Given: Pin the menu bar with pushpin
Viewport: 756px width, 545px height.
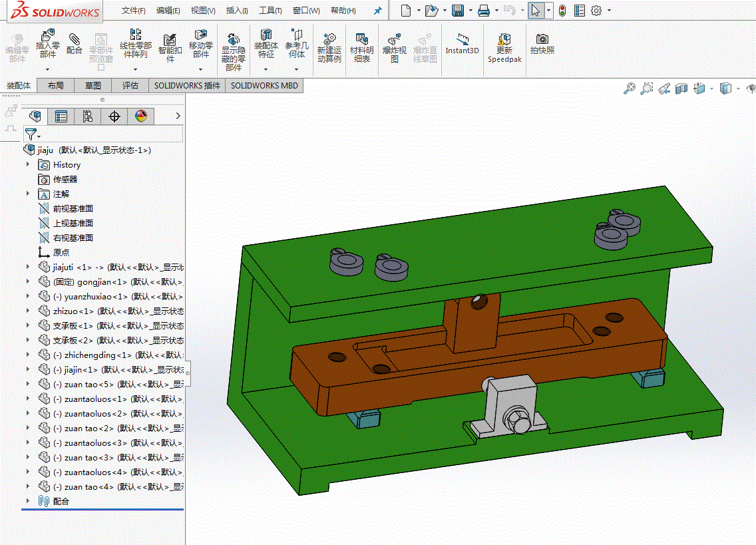Looking at the screenshot, I should click(x=378, y=11).
